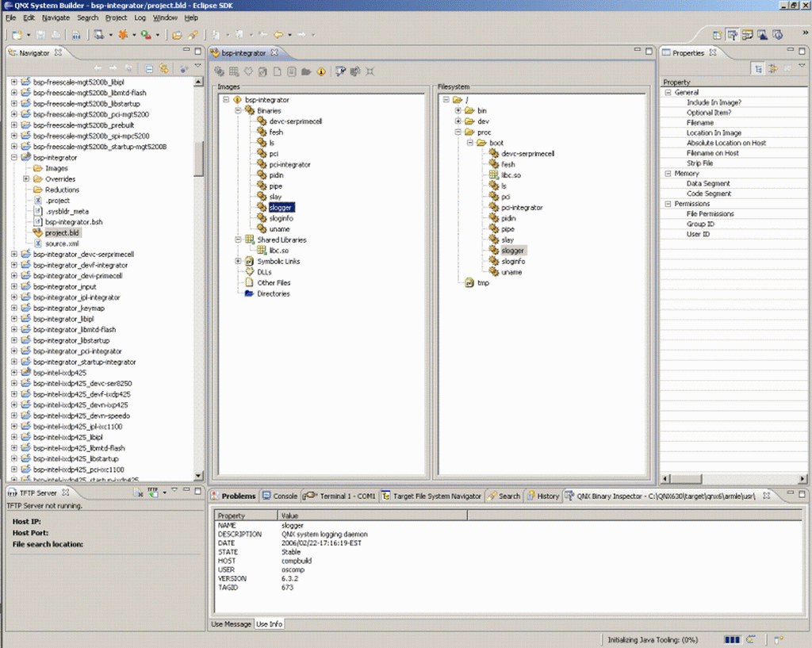This screenshot has height=648, width=812.
Task: Select sloginfo in Filesystem boot folder
Action: click(513, 261)
